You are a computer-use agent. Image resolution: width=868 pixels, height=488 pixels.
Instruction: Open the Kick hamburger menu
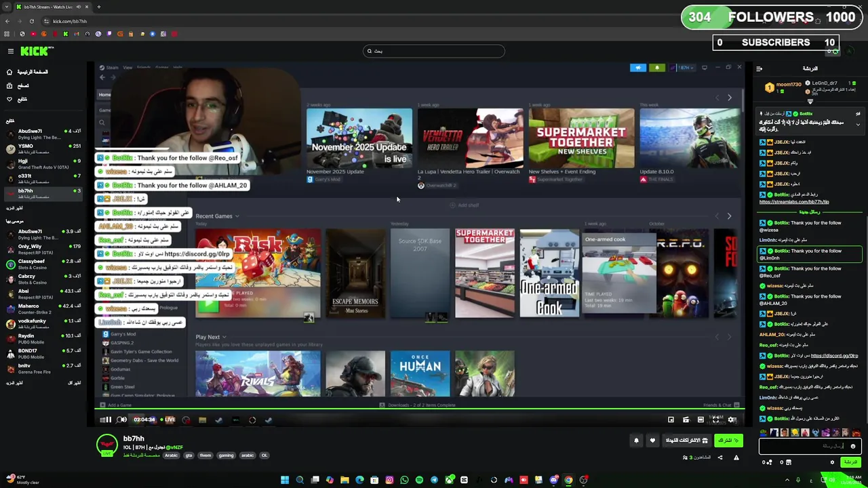point(10,51)
